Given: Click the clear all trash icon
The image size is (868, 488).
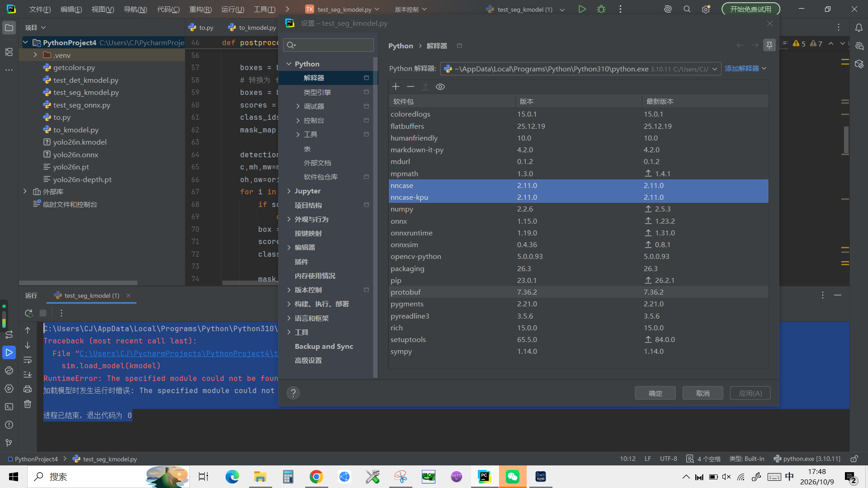Looking at the screenshot, I should tap(28, 404).
